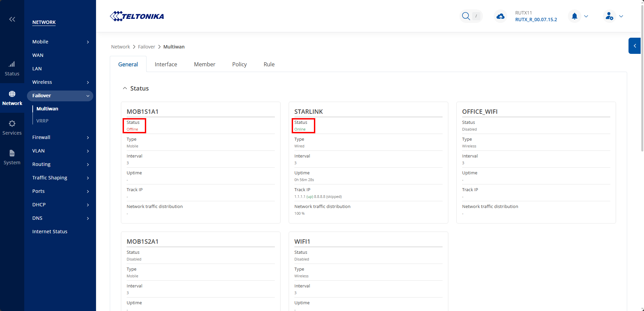Screen dimensions: 644x311
Task: Expand the Traffic Shaping submenu
Action: 60,178
